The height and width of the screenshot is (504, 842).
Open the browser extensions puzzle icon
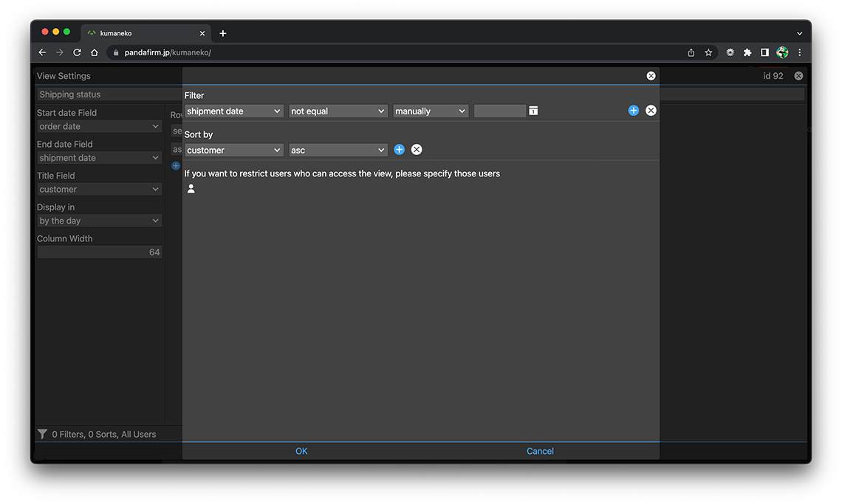[x=747, y=52]
